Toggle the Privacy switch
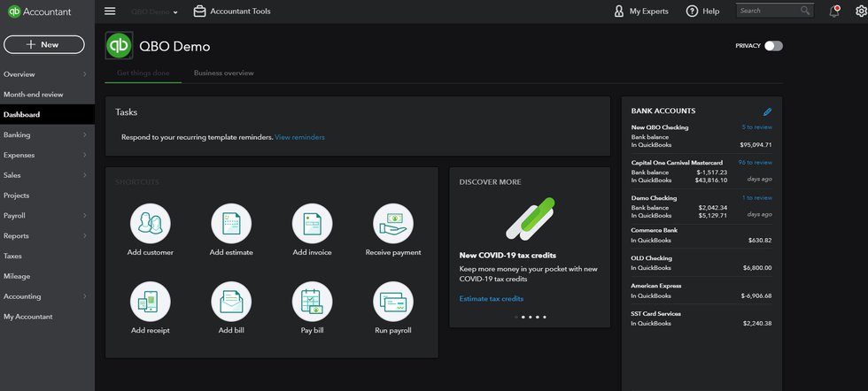 (773, 46)
